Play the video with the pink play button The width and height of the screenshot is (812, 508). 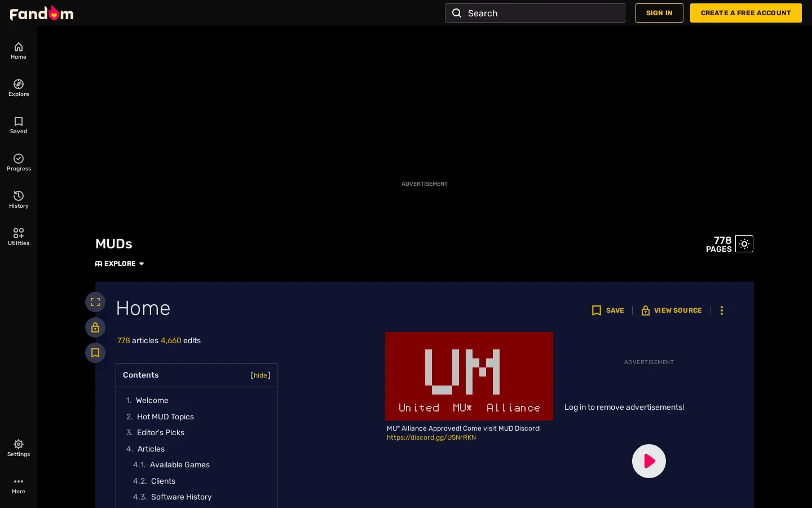pyautogui.click(x=649, y=461)
